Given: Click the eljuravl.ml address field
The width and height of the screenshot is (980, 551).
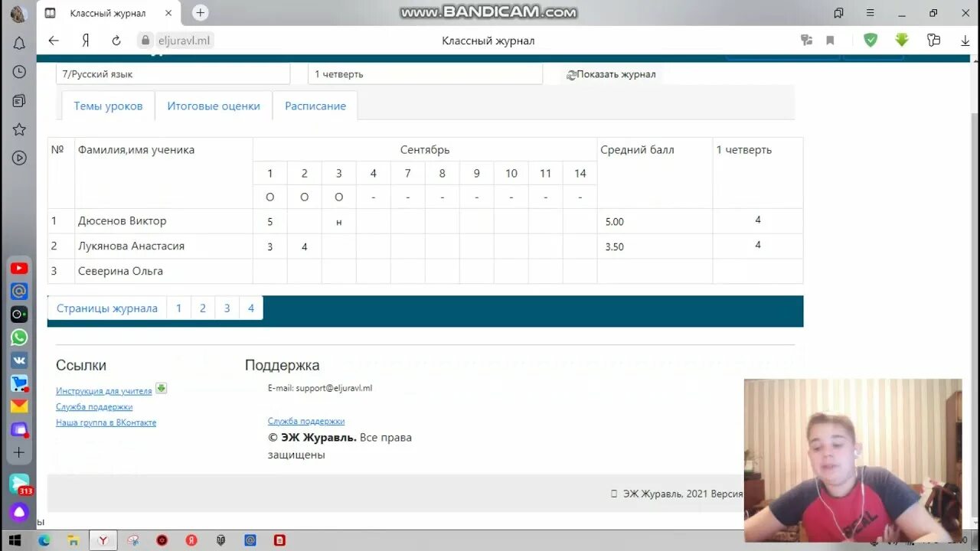Looking at the screenshot, I should click(184, 41).
